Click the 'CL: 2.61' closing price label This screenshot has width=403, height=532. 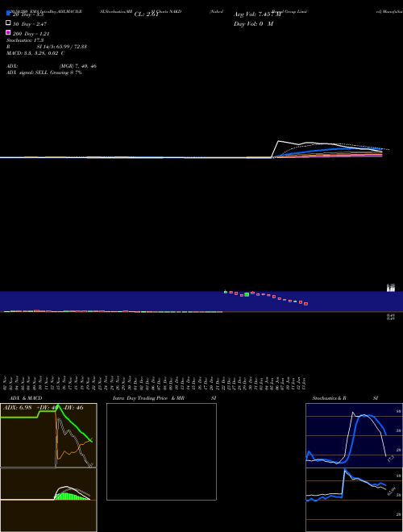[146, 15]
